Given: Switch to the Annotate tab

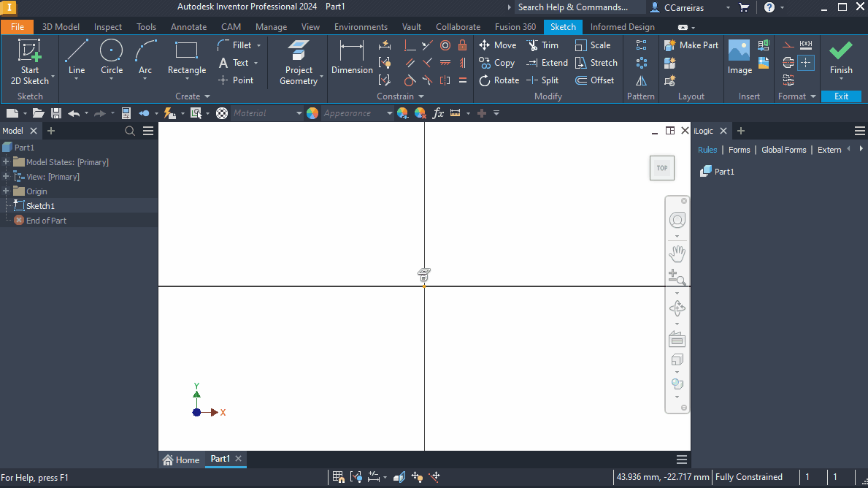Looking at the screenshot, I should point(189,26).
